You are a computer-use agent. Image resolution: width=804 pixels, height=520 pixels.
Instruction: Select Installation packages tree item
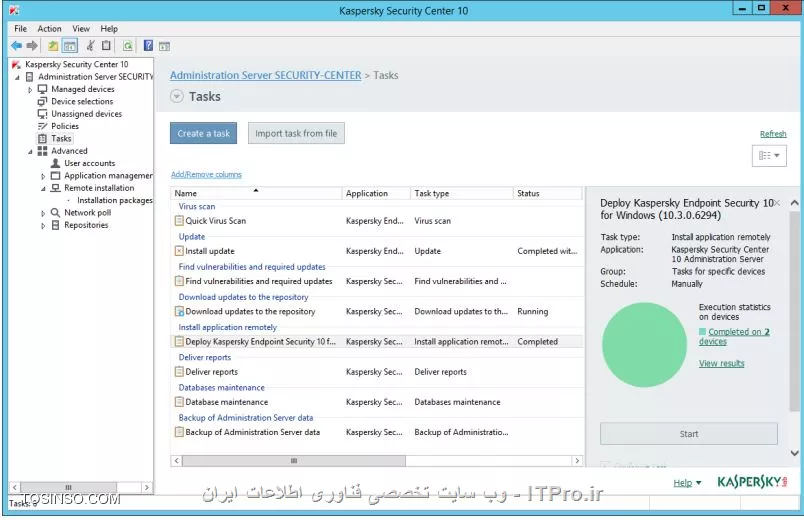click(x=115, y=200)
